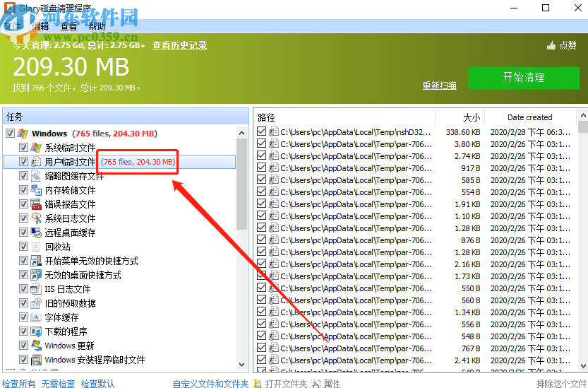Click file icon of 917 B entry
The height and width of the screenshot is (388, 588).
click(x=274, y=168)
